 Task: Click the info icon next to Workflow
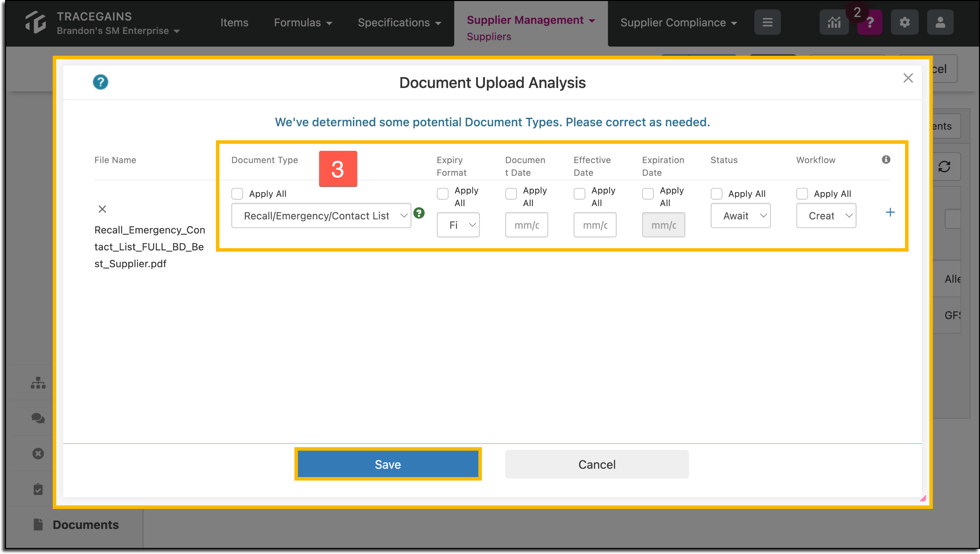[886, 160]
